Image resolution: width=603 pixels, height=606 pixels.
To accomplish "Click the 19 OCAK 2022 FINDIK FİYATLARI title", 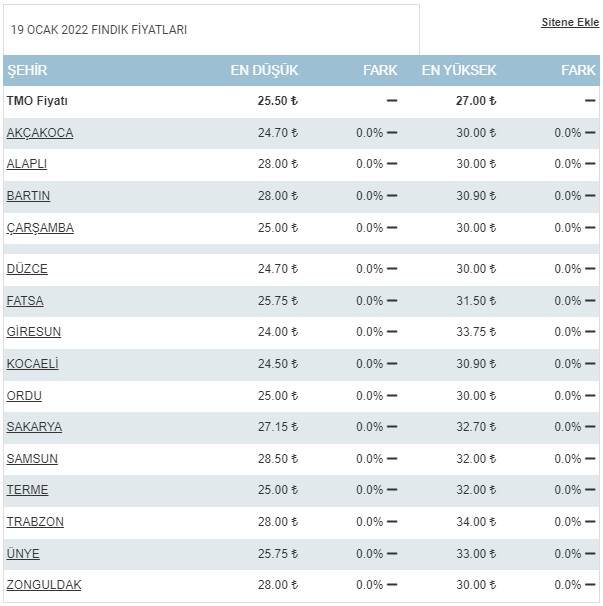I will (x=99, y=30).
